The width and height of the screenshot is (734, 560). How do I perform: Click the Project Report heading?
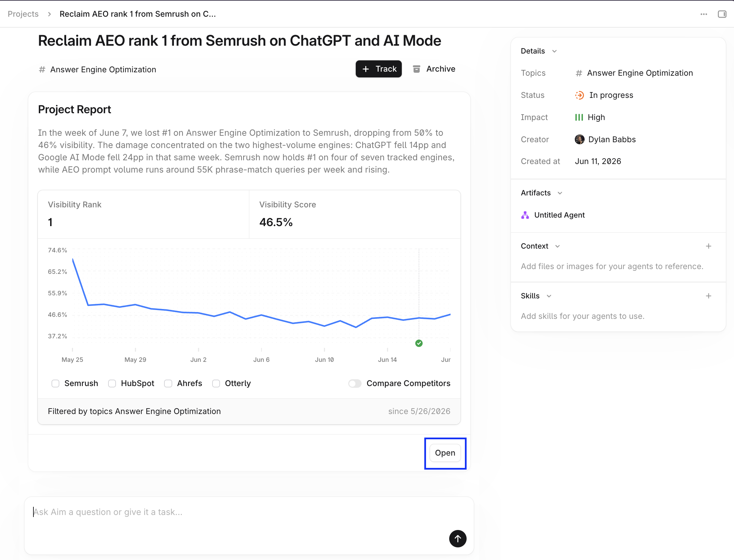point(74,109)
